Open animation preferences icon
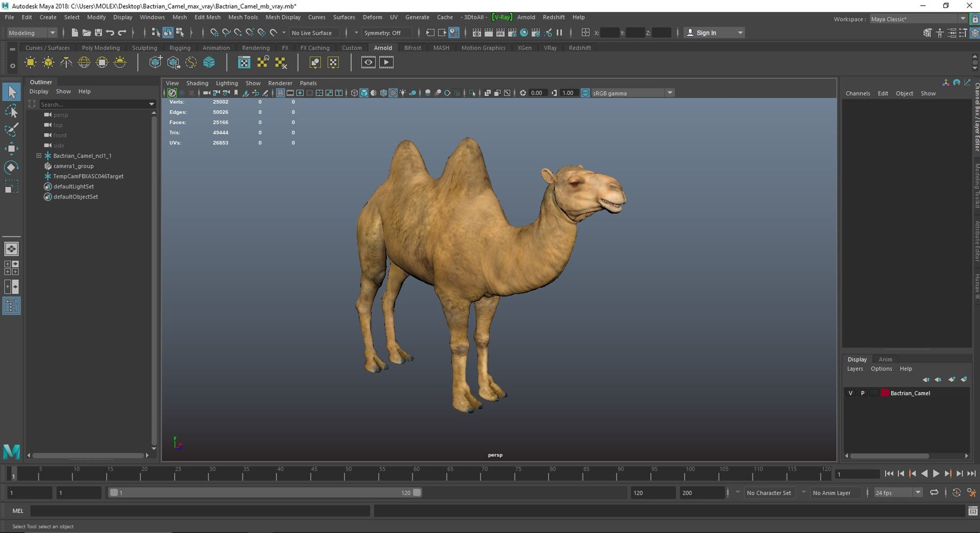Screen dimensions: 980x533 click(x=972, y=493)
